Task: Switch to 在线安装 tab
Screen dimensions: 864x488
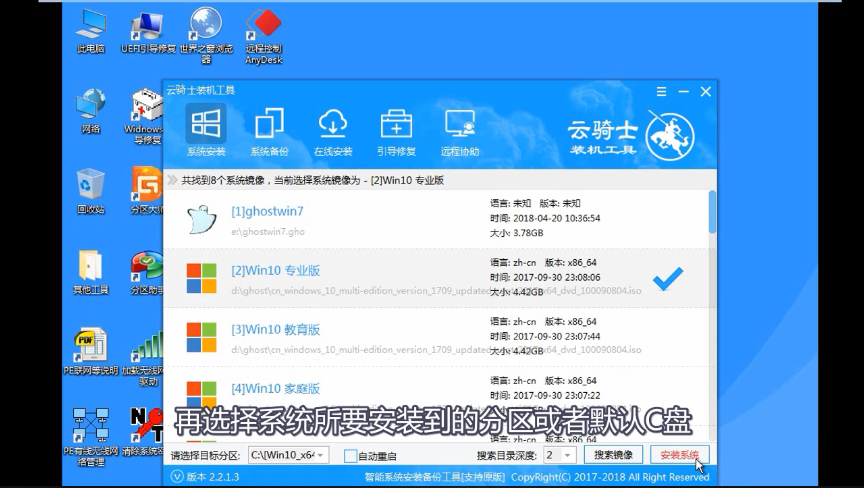Action: tap(333, 132)
